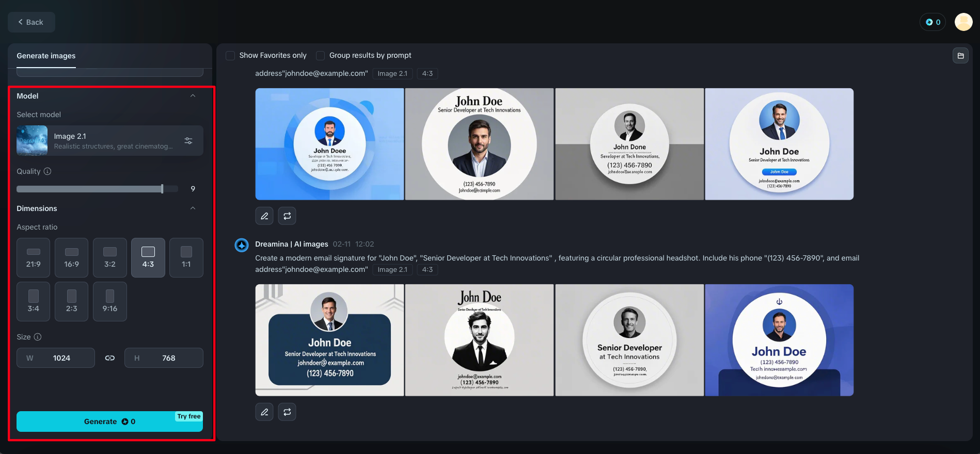The width and height of the screenshot is (980, 454).
Task: Pick the 9:16 portrait aspect ratio
Action: click(110, 302)
